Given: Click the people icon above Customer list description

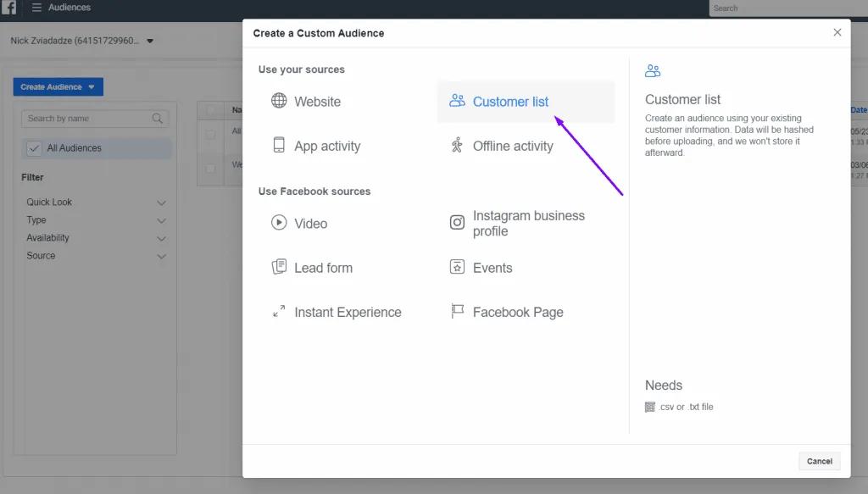Looking at the screenshot, I should (653, 71).
